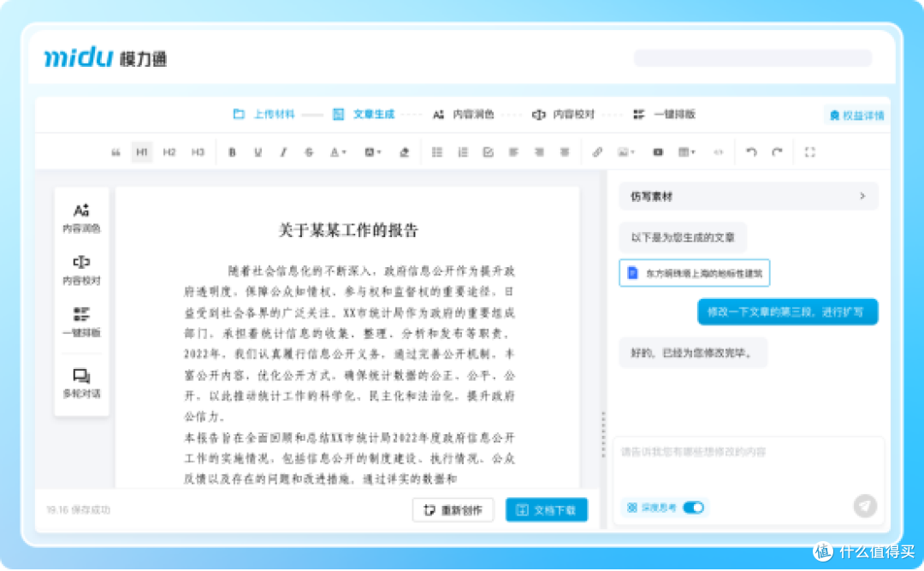
Task: Go to the 内容校对 step
Action: 563,114
